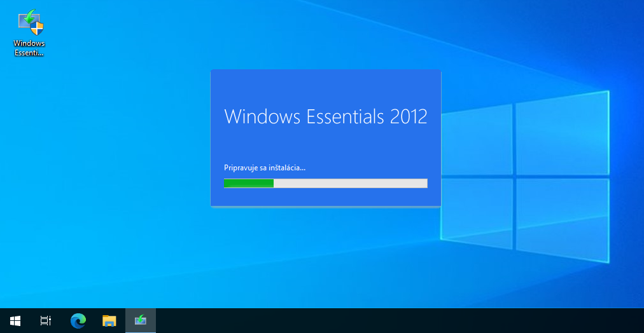This screenshot has width=644, height=333.
Task: Click blank area below the installer progress bar
Action: pyautogui.click(x=325, y=198)
